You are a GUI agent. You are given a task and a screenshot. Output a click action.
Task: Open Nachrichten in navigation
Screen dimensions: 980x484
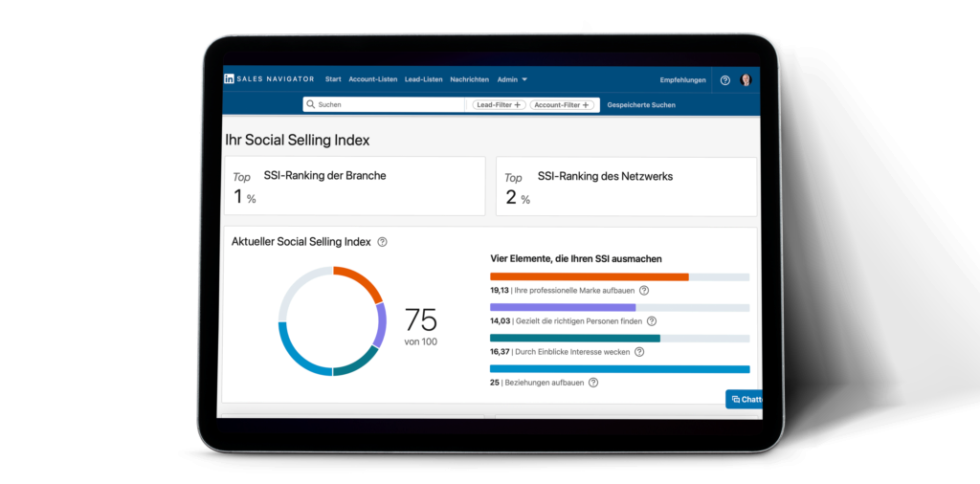[469, 79]
